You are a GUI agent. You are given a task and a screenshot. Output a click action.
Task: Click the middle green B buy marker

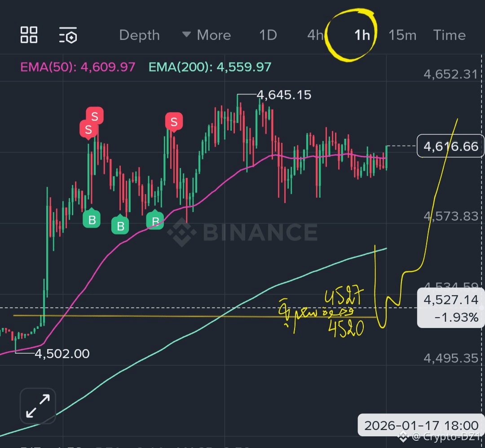(120, 225)
